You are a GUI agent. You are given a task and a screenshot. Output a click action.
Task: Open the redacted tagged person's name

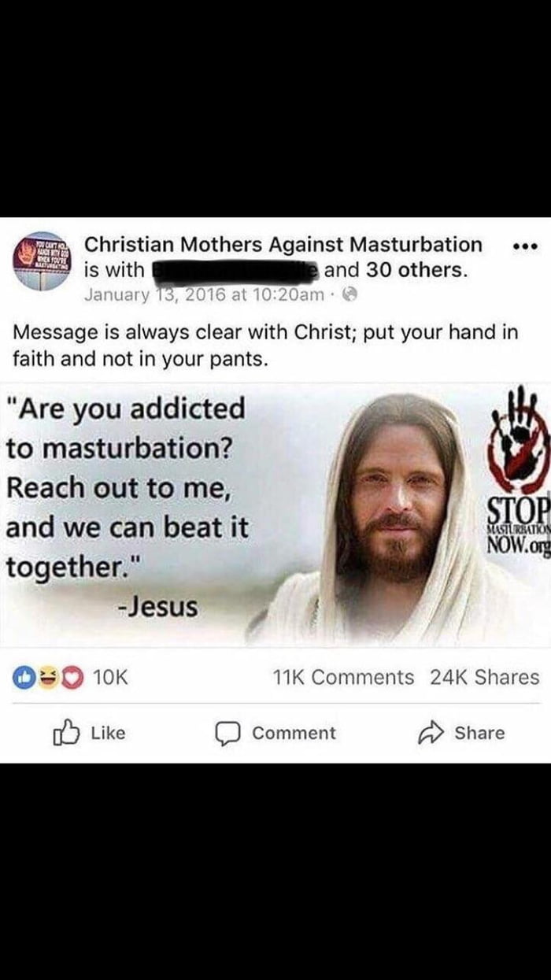235,270
